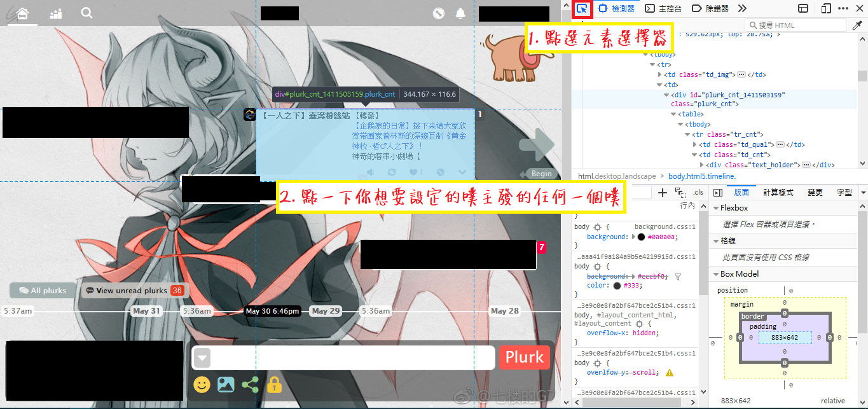Image resolution: width=868 pixels, height=409 pixels.
Task: Activate the element picker tool in devtools
Action: pos(582,9)
